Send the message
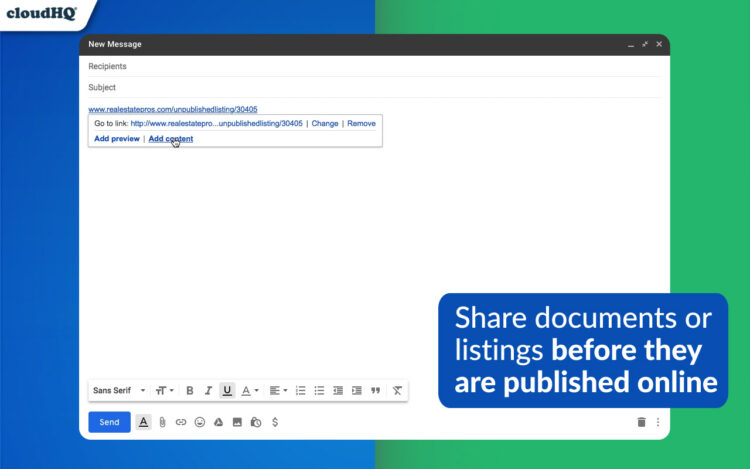 point(109,422)
